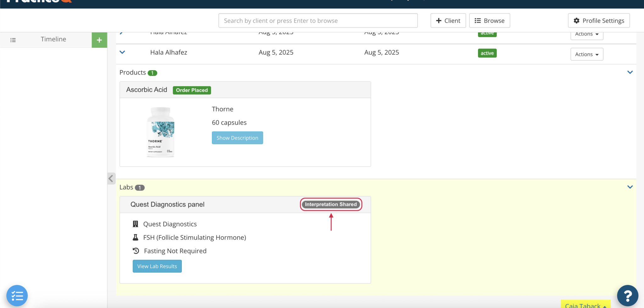Open the timeline list icon in sidebar
This screenshot has height=308, width=644.
click(x=13, y=40)
